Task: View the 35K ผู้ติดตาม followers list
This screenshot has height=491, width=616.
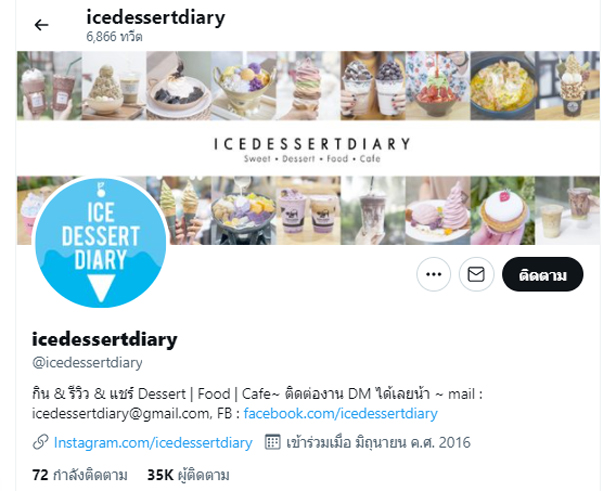Action: [x=188, y=475]
